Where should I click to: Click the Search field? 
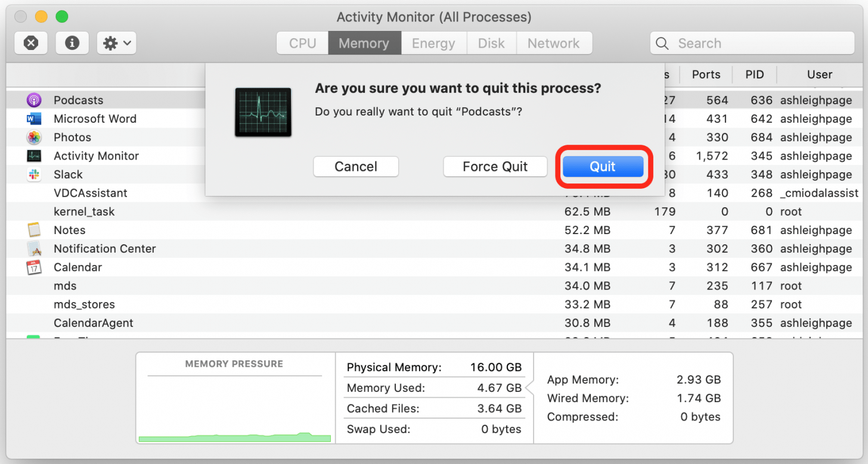click(752, 43)
